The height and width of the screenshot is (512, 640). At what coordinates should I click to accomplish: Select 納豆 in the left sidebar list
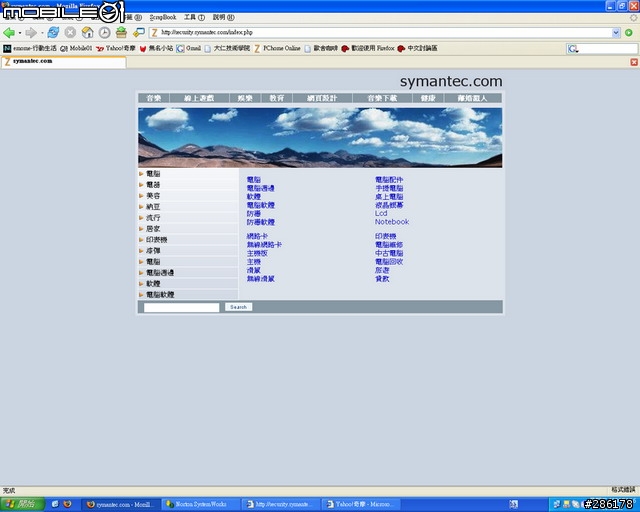(188, 207)
